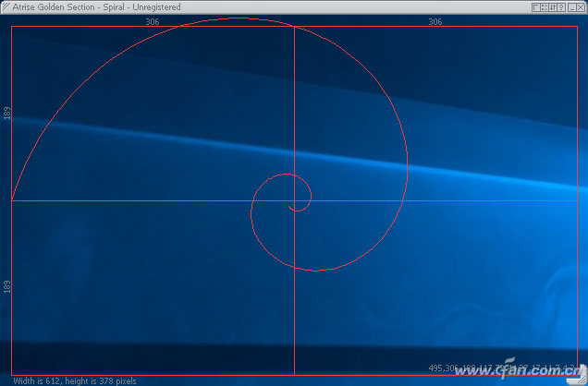Click the left '306' width label

point(153,21)
